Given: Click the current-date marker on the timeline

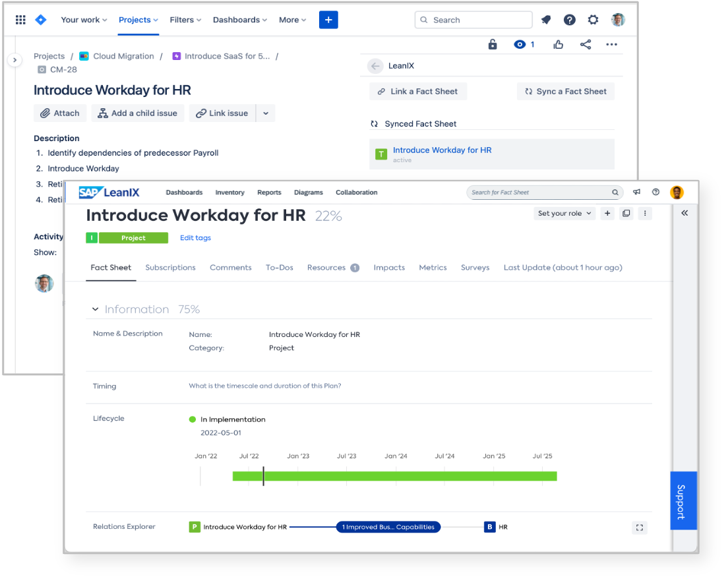Looking at the screenshot, I should (263, 476).
